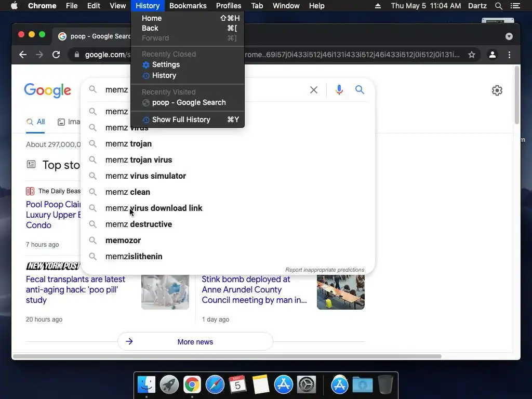Choose Show Full History
The image size is (532, 399).
[x=188, y=119]
